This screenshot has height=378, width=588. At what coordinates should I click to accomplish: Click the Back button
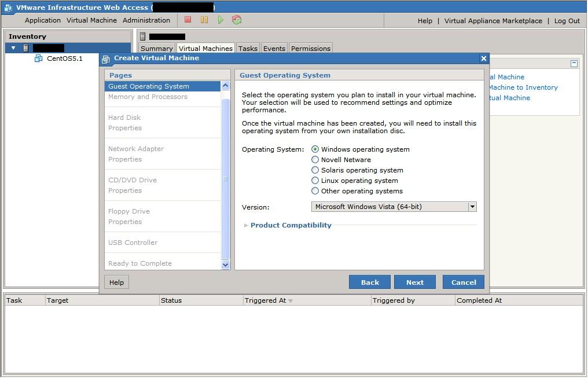[x=370, y=282]
